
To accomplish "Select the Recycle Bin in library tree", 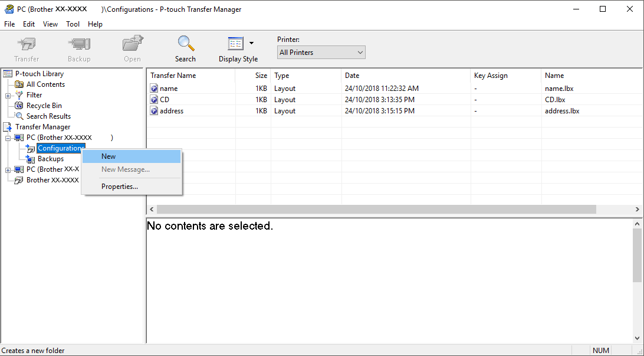I will (44, 106).
